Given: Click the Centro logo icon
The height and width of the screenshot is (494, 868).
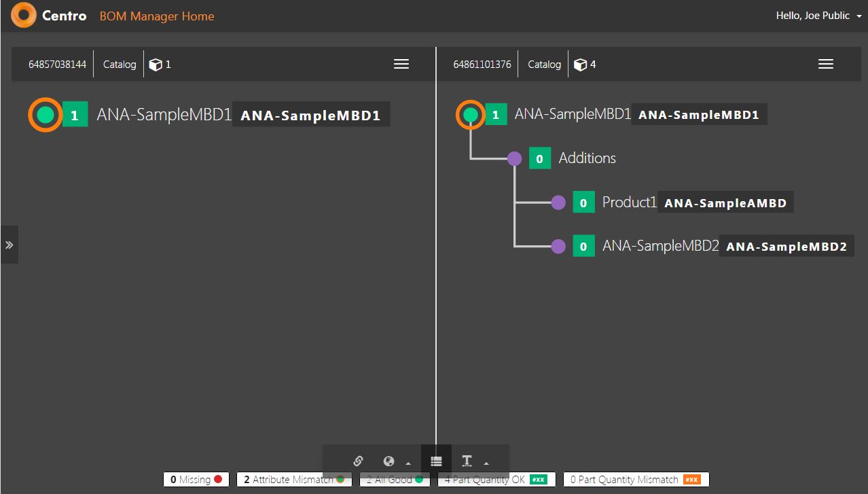Looking at the screenshot, I should click(x=24, y=15).
